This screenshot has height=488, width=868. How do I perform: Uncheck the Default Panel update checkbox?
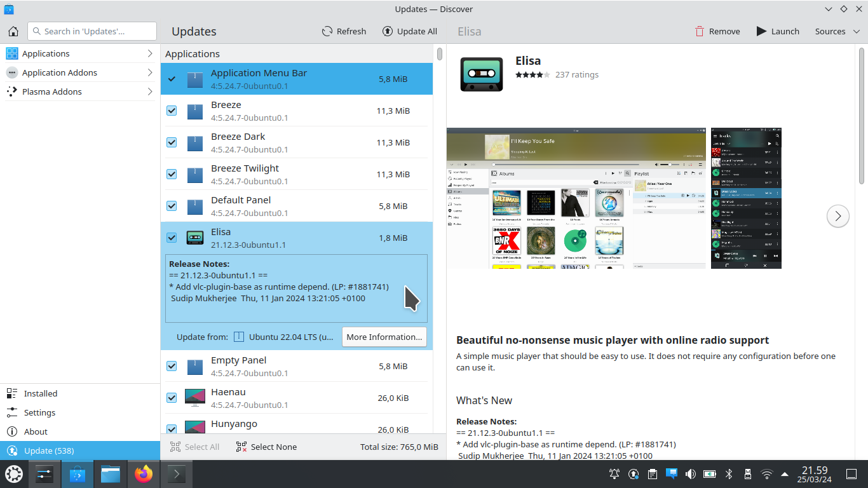(172, 206)
